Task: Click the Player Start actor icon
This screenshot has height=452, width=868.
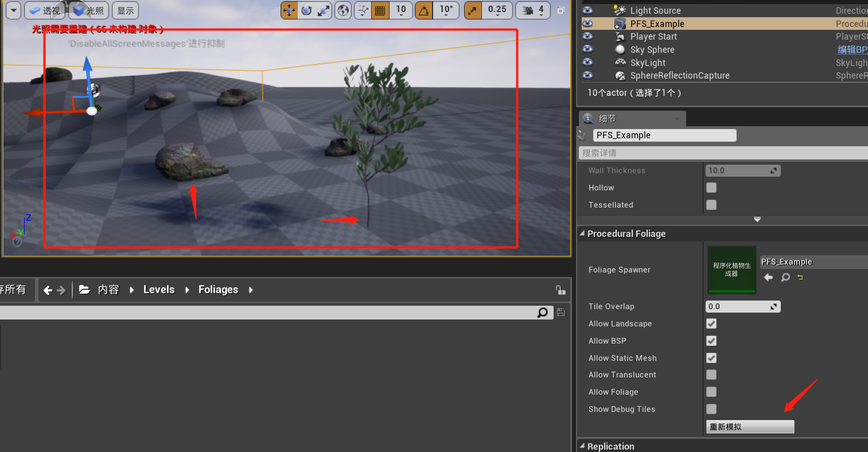Action: (620, 36)
